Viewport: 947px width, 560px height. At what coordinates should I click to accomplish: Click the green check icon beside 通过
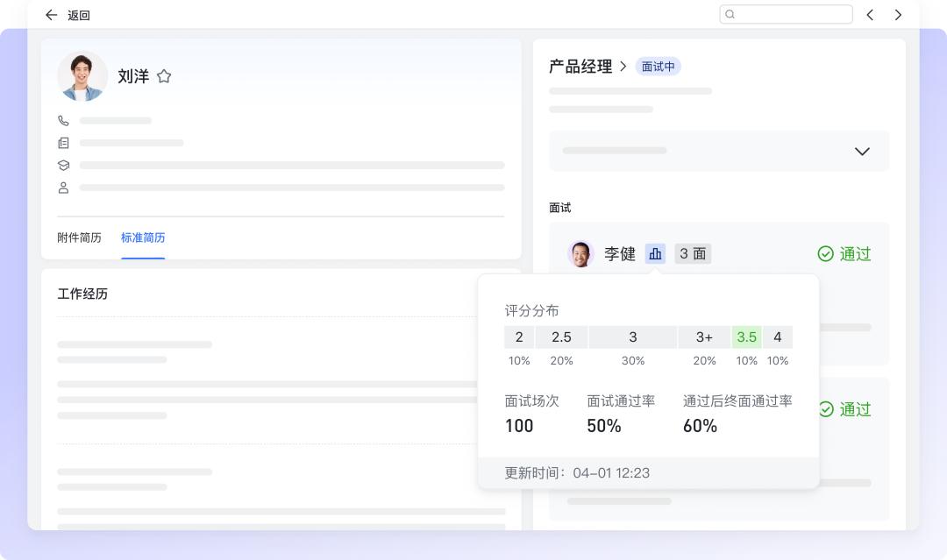tap(824, 254)
